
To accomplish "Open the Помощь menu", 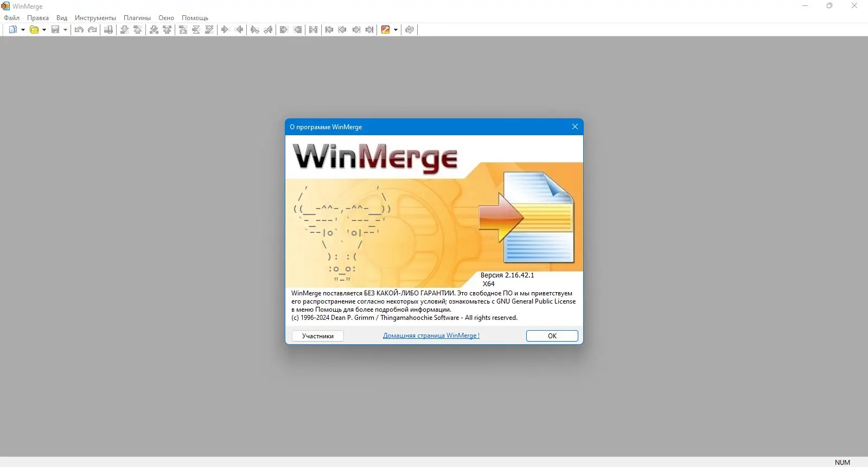I will [x=195, y=18].
